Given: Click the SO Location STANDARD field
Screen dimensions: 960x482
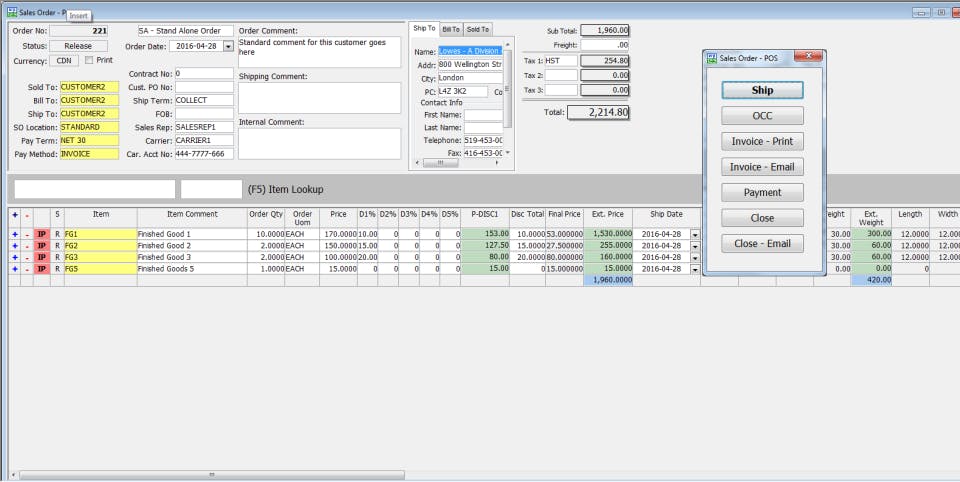Looking at the screenshot, I should pyautogui.click(x=89, y=127).
